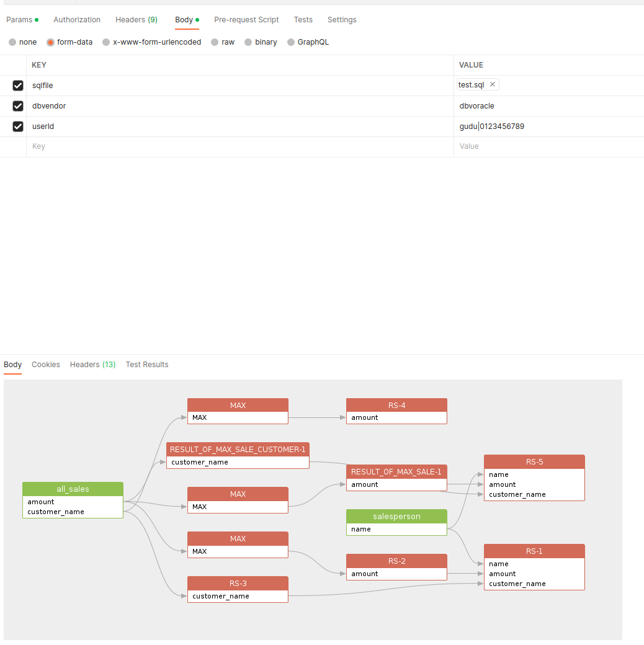644x645 pixels.
Task: Remove the test.sql file attachment
Action: (493, 84)
